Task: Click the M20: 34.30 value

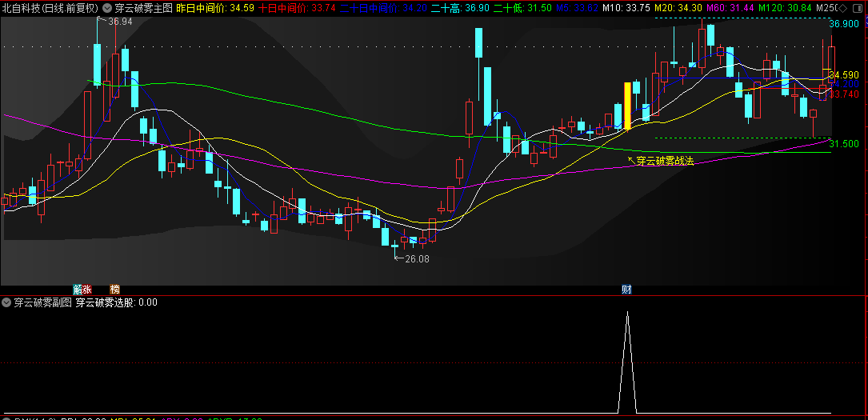Action: click(678, 8)
